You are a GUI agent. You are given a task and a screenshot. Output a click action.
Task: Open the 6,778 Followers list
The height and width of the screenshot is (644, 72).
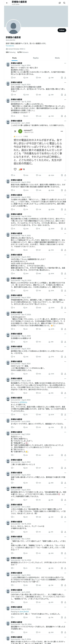[23, 52]
